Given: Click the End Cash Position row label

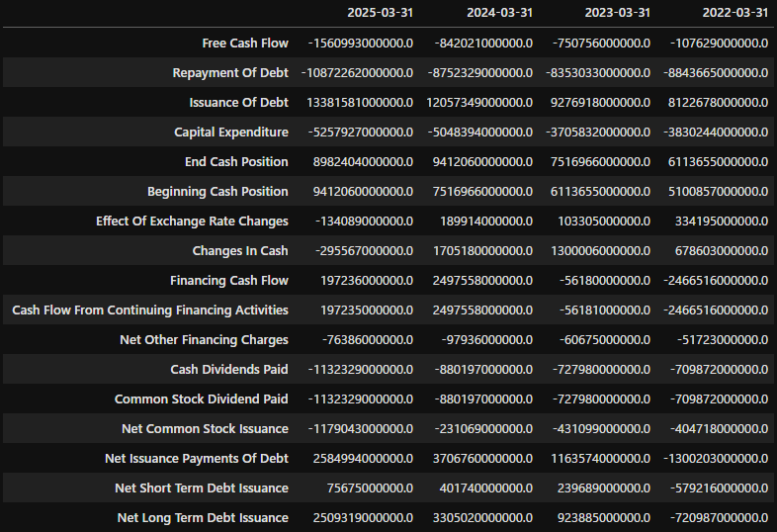Looking at the screenshot, I should click(x=236, y=161).
